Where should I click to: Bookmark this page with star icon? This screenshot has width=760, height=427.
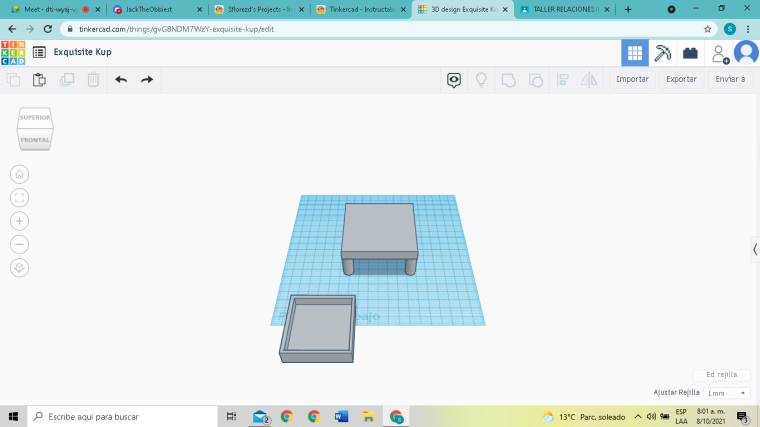[x=707, y=29]
